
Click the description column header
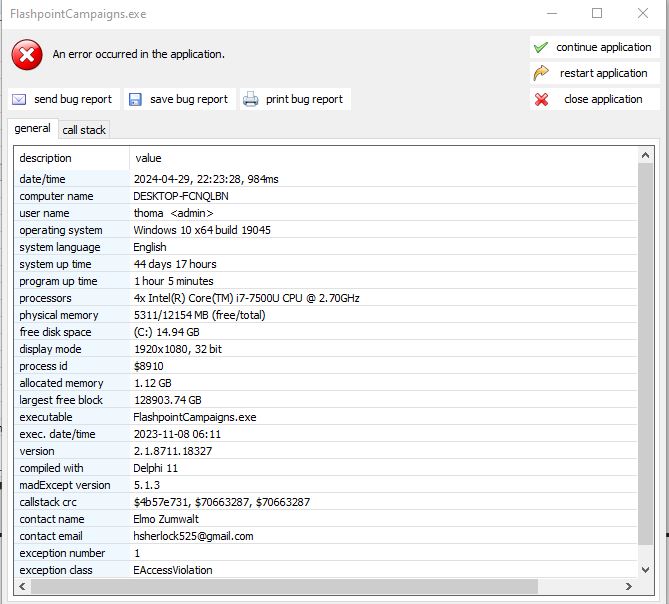pyautogui.click(x=72, y=158)
